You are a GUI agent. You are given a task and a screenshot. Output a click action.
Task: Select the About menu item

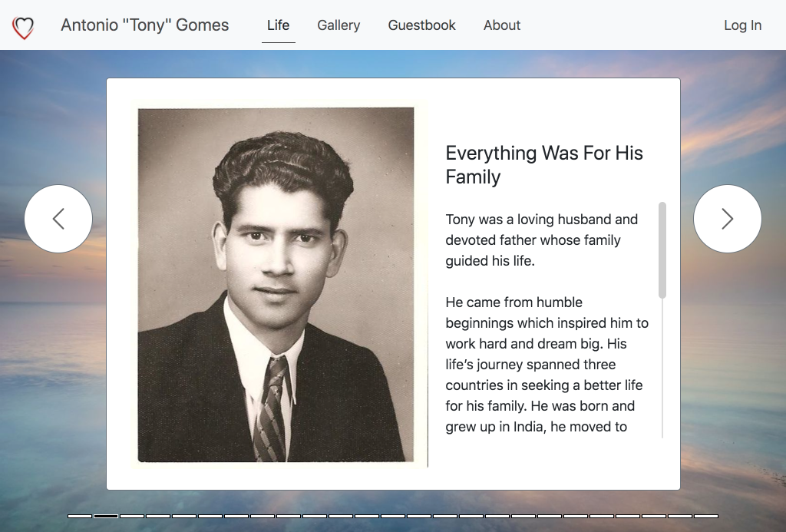pos(502,25)
